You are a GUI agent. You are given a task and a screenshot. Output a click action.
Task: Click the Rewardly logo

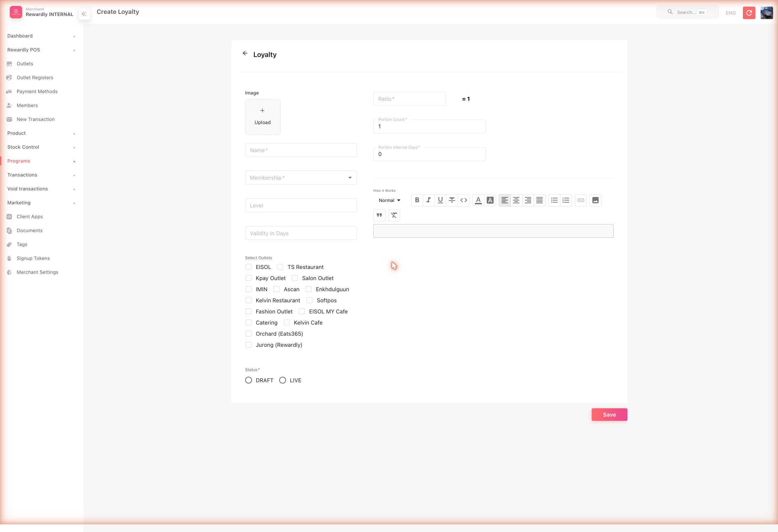(x=16, y=12)
